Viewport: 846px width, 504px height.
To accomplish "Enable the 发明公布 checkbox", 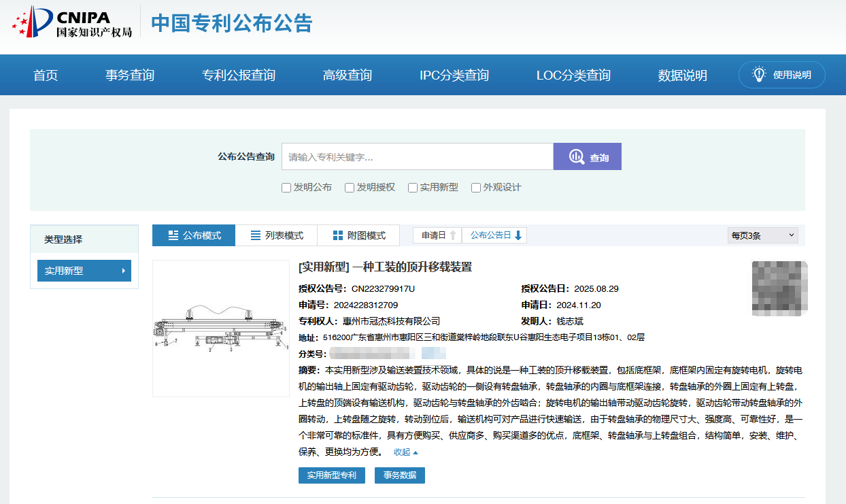I will pos(286,187).
